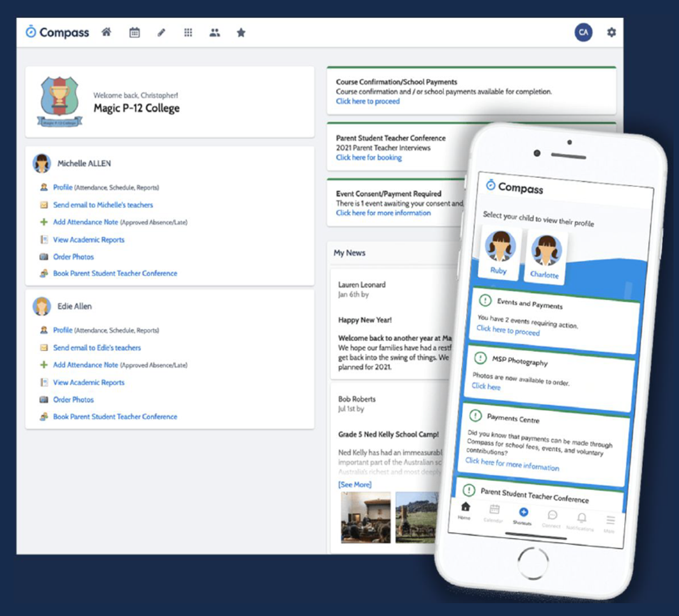View Academic Reports for Michelle

89,239
